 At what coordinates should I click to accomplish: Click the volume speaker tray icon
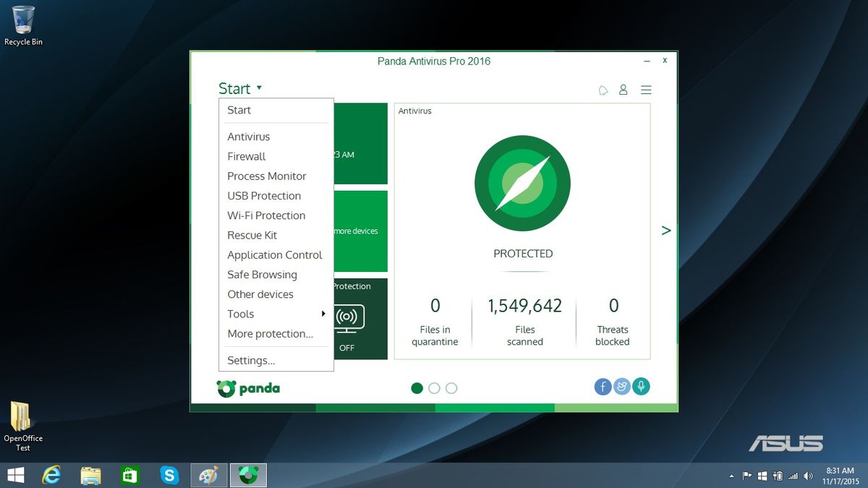point(808,476)
